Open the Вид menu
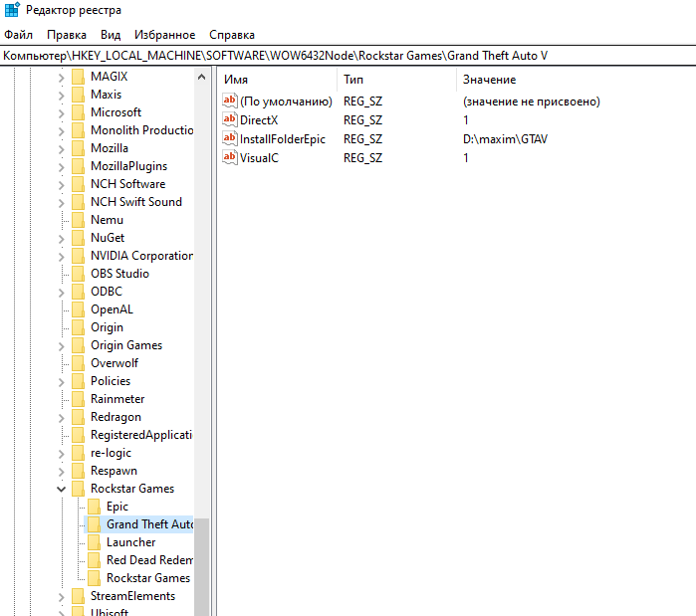This screenshot has height=616, width=696. point(111,35)
